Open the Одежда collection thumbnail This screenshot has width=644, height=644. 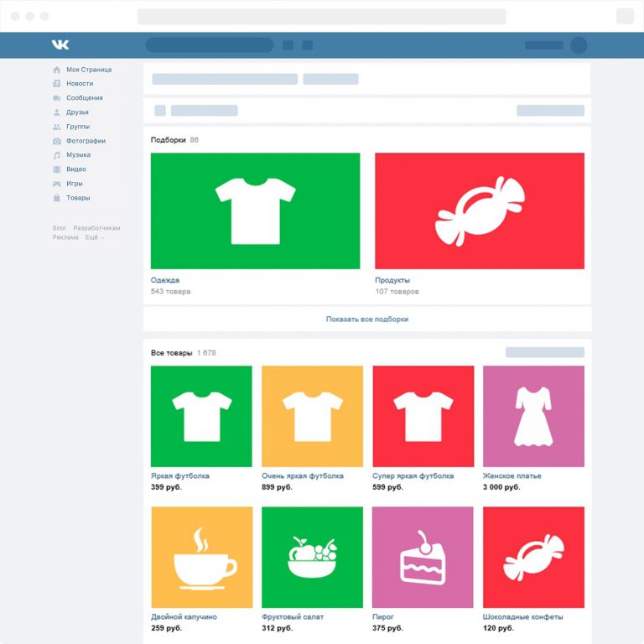click(255, 210)
